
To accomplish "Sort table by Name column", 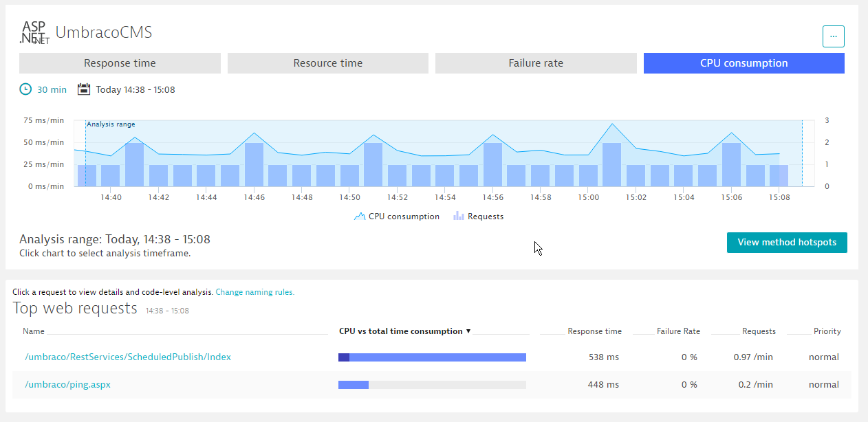I will click(34, 331).
